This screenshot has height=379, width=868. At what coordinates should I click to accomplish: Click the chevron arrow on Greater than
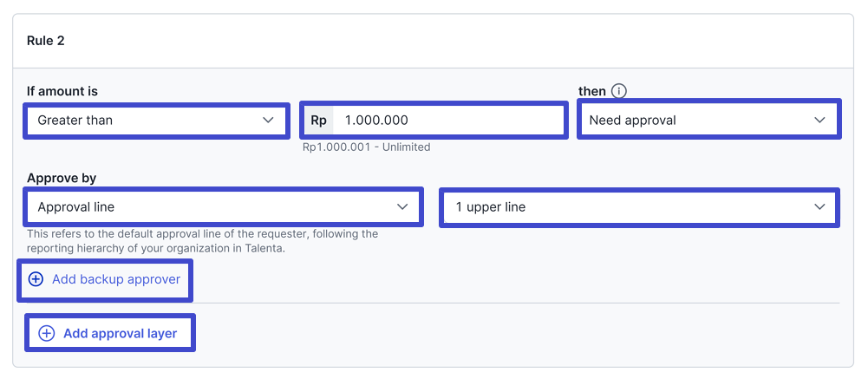click(268, 120)
